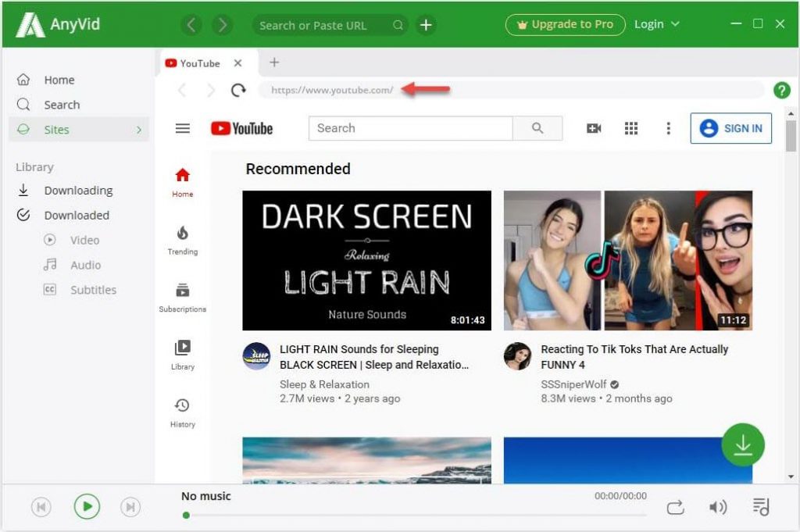Open the green help question icon
Image resolution: width=800 pixels, height=532 pixels.
tap(781, 91)
